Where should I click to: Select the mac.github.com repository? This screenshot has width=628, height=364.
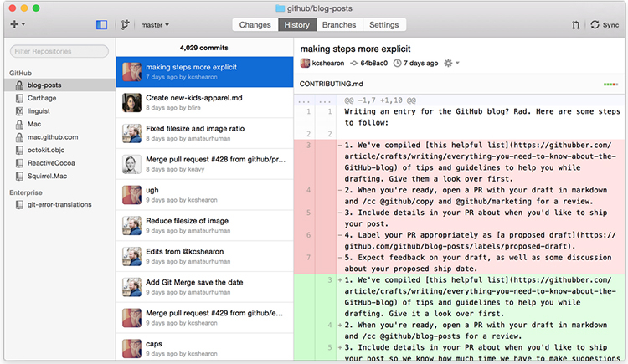[x=59, y=137]
